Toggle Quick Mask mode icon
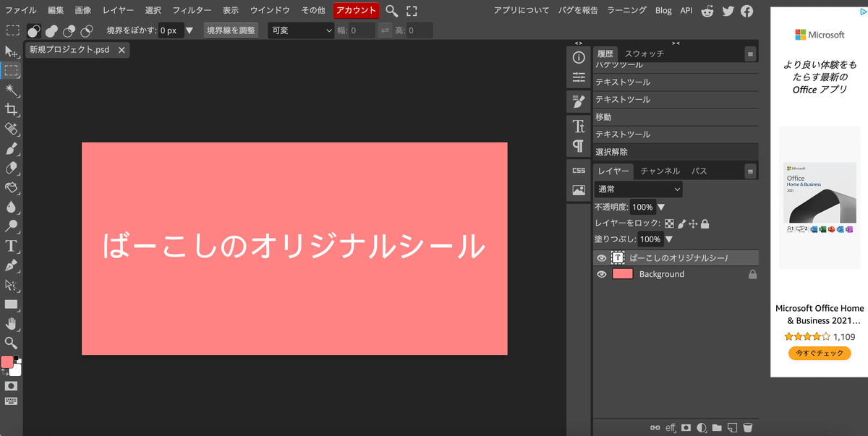 [11, 386]
